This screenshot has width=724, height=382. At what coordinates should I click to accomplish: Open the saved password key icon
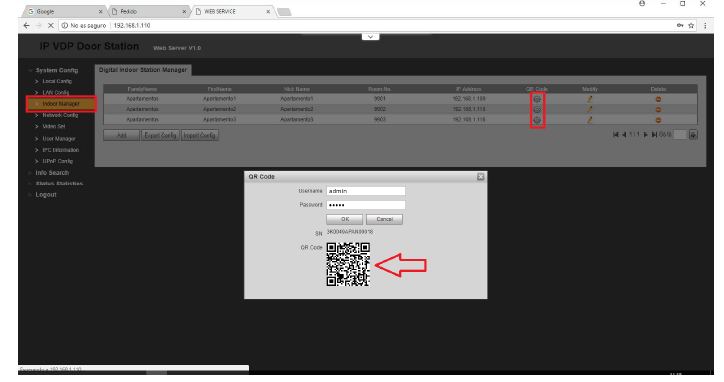pos(680,26)
